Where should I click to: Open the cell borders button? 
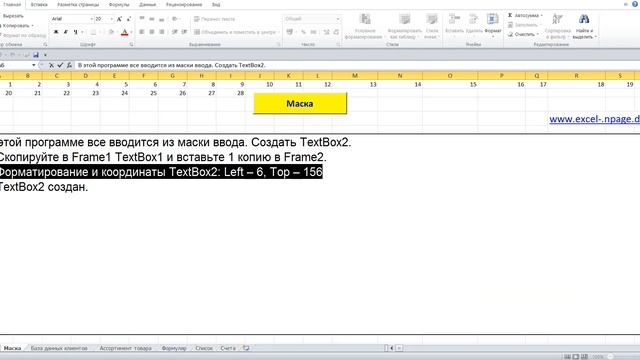tap(93, 32)
